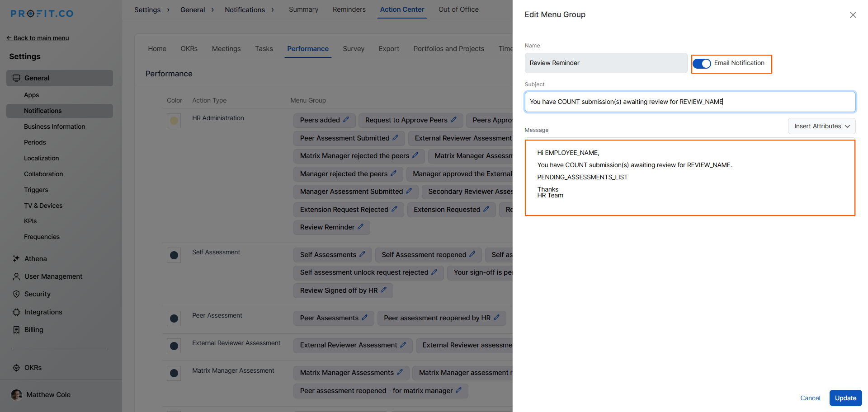Select the Self Assessment dark color swatch
The width and height of the screenshot is (868, 412).
pyautogui.click(x=174, y=255)
